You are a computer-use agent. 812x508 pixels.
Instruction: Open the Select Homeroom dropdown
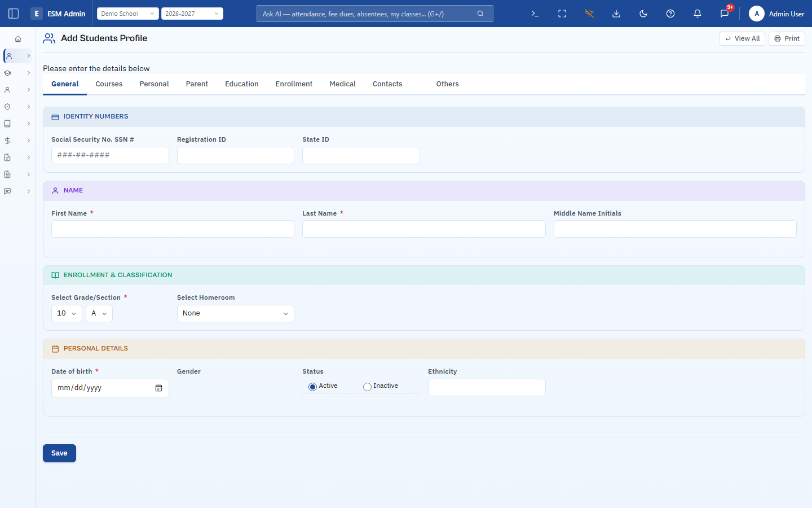[236, 313]
